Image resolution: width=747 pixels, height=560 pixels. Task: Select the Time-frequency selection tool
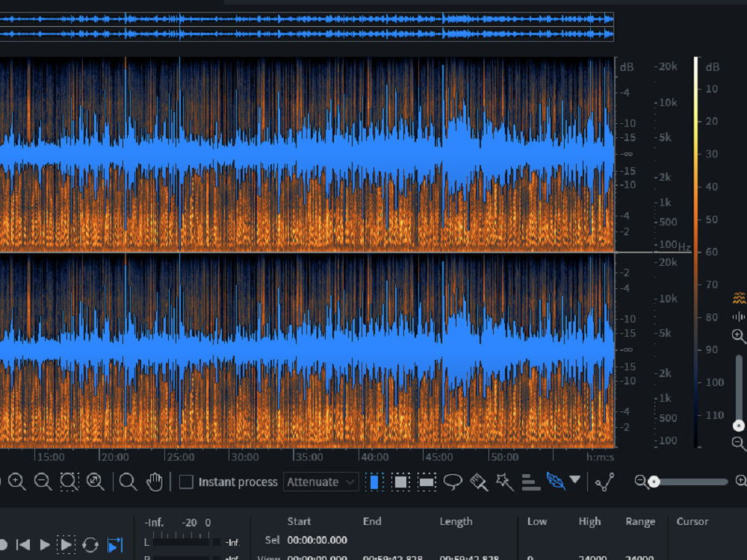click(400, 482)
